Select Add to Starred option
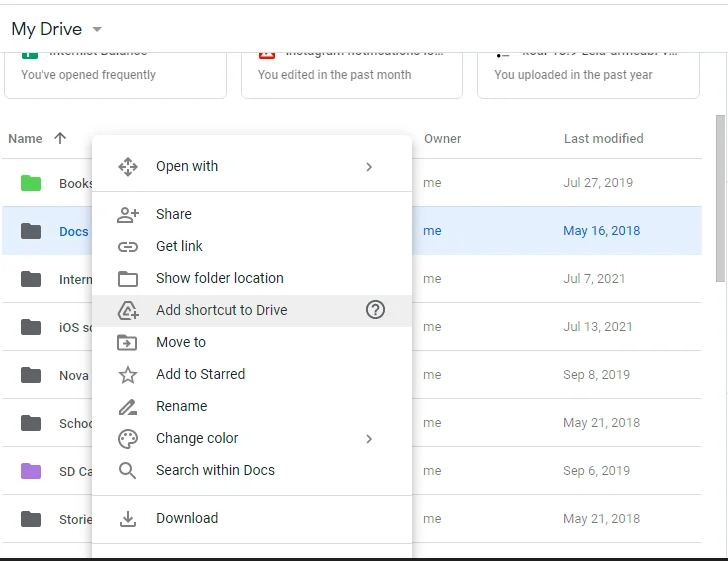 [252, 374]
